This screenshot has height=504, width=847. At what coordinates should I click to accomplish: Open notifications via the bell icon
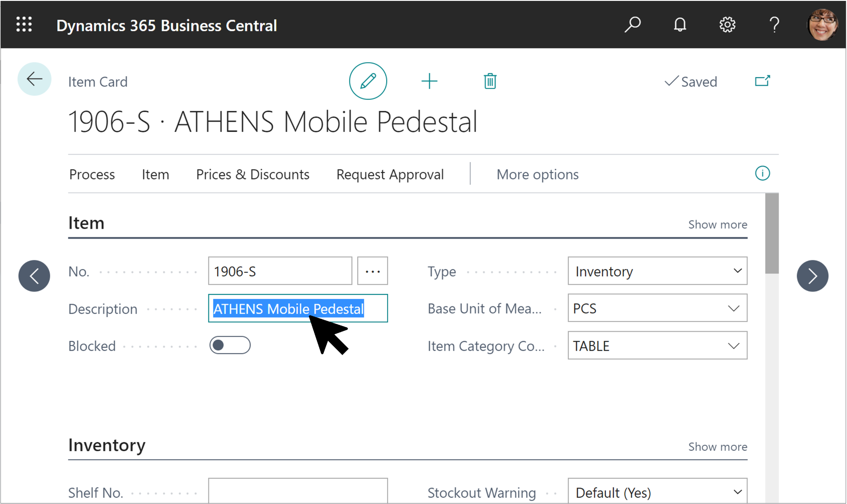click(x=680, y=24)
